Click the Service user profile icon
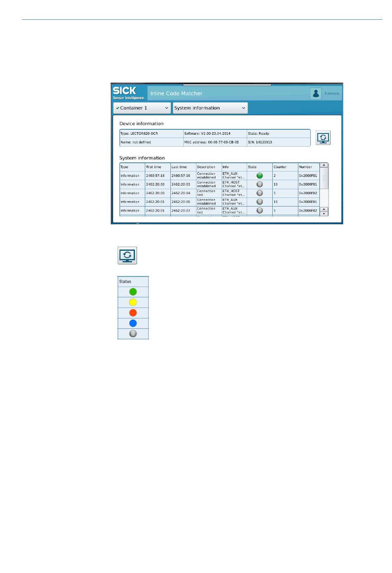The width and height of the screenshot is (392, 573). [x=316, y=93]
